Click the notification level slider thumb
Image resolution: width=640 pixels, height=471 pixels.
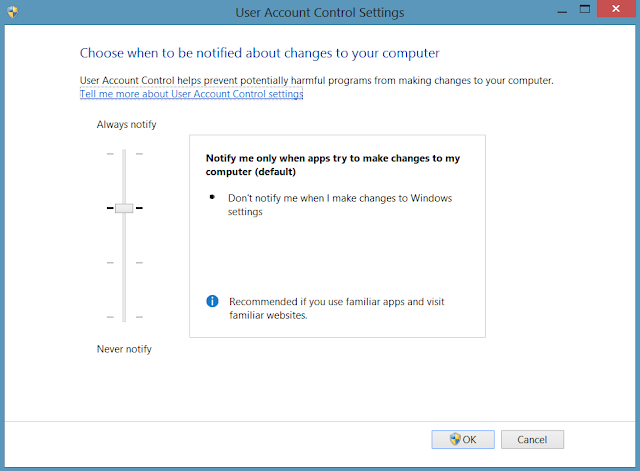pos(124,208)
